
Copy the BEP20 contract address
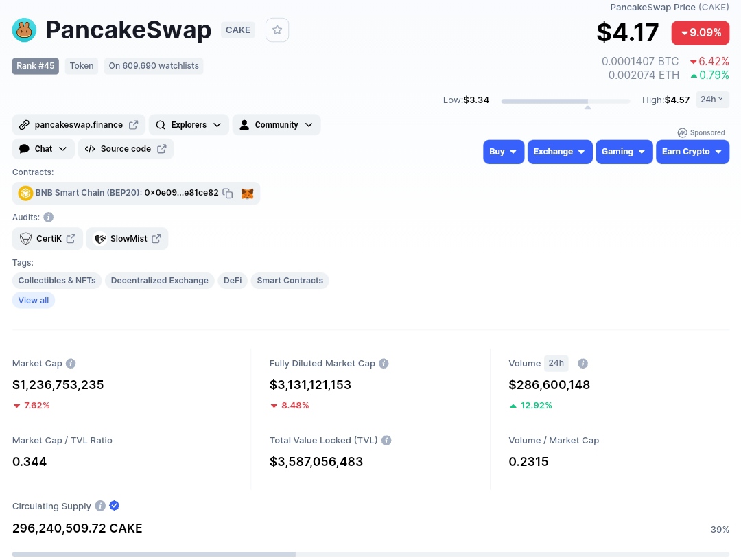(x=228, y=194)
